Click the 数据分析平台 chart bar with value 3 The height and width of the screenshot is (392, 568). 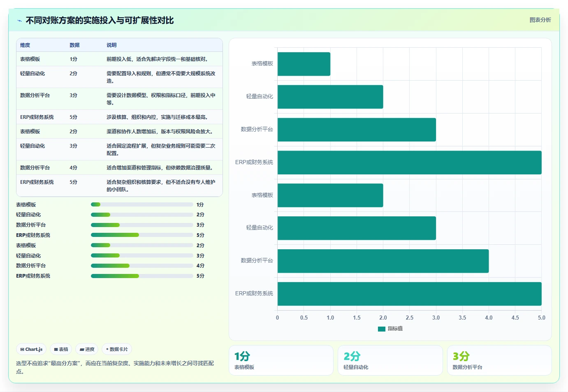(357, 130)
